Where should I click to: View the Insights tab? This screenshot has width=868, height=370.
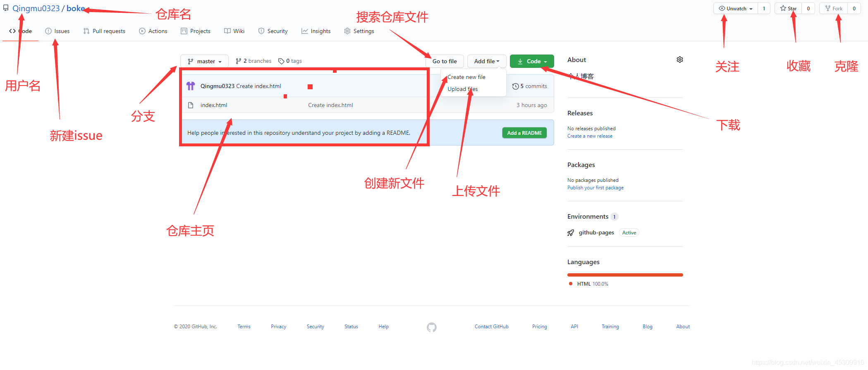click(316, 31)
